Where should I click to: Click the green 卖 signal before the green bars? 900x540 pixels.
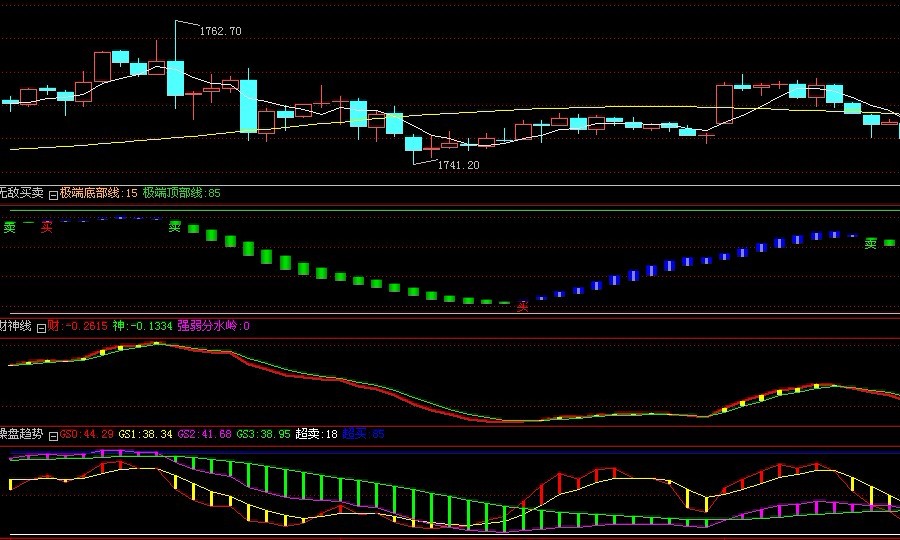174,227
